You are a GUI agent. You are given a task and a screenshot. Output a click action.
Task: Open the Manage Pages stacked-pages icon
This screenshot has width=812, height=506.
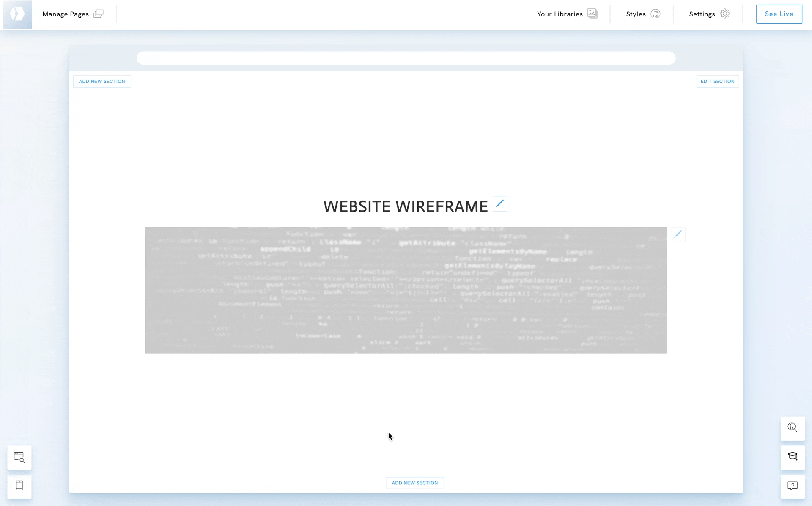click(98, 14)
